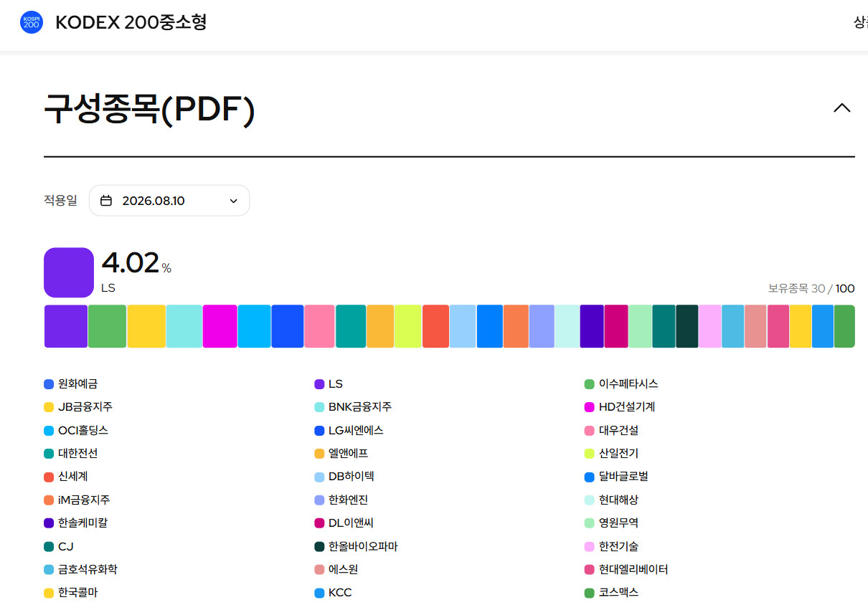Image resolution: width=868 pixels, height=610 pixels.
Task: Select KCC in the legend
Action: pos(334,593)
